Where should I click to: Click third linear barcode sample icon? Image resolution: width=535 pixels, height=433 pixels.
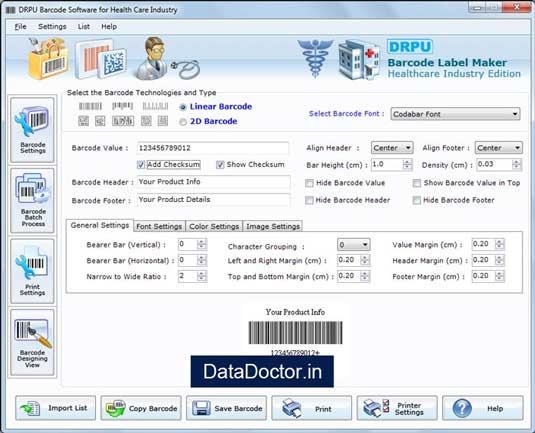tap(155, 106)
